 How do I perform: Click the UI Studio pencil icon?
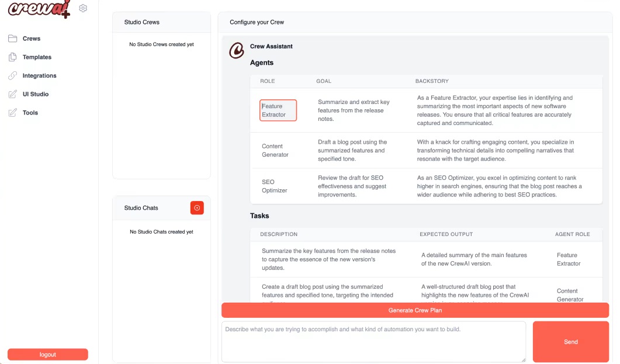13,94
